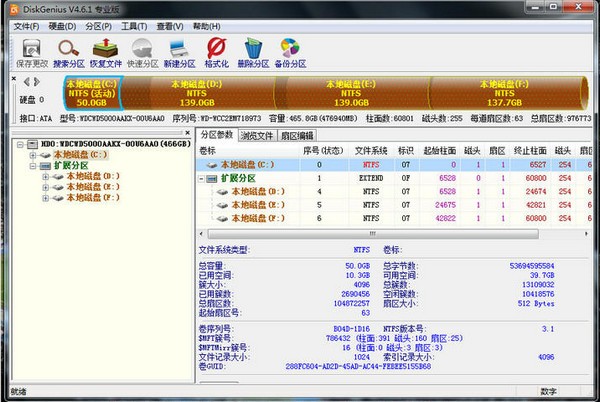Click the ending cylinder value 24674
Viewport: 600px width, 402px height.
pos(535,192)
